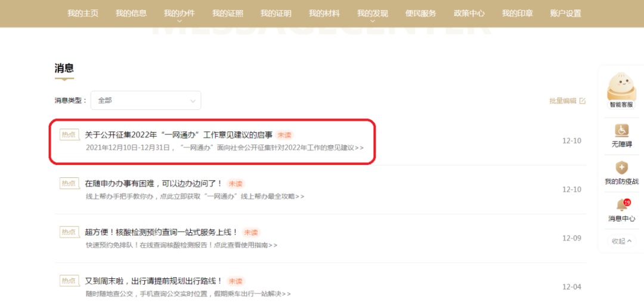644x304 pixels.
Task: Open 账户设置 menu item
Action: pos(565,14)
